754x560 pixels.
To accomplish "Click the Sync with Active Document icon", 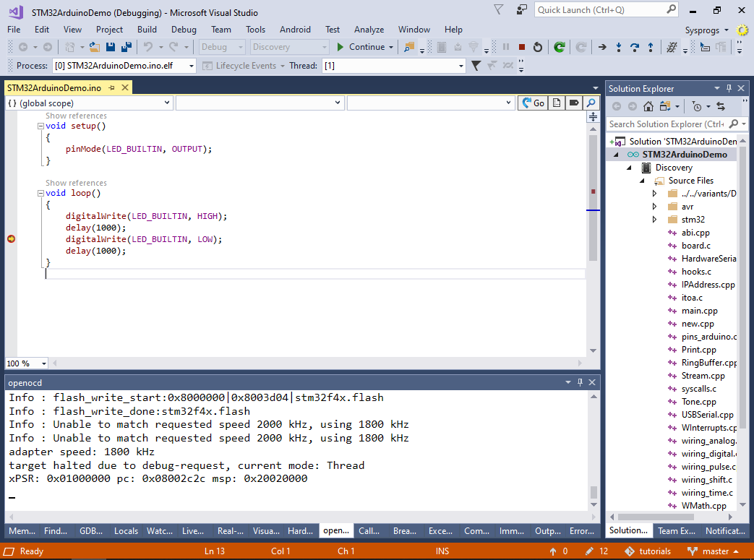I will (x=720, y=106).
